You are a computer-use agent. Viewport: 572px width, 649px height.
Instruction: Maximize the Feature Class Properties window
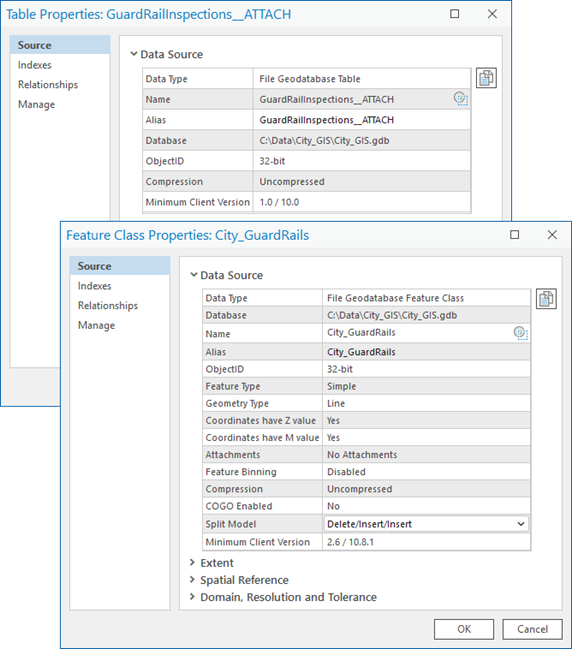click(514, 235)
